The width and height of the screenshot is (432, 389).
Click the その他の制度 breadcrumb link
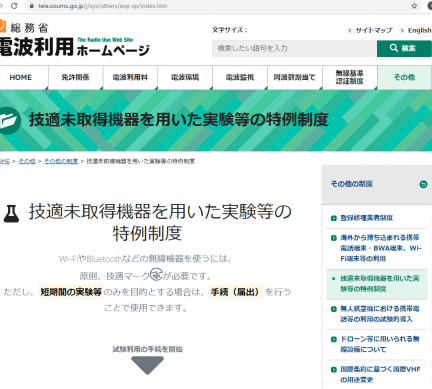point(61,161)
